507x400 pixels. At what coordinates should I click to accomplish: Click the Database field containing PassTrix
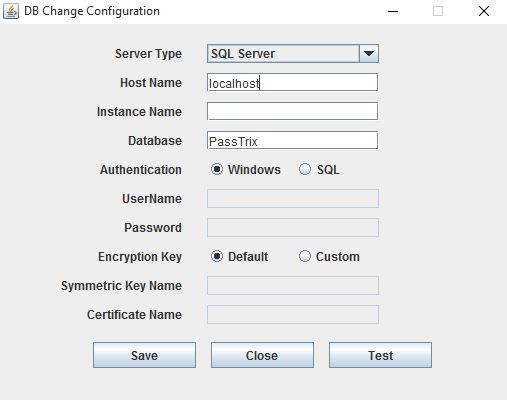[x=292, y=140]
